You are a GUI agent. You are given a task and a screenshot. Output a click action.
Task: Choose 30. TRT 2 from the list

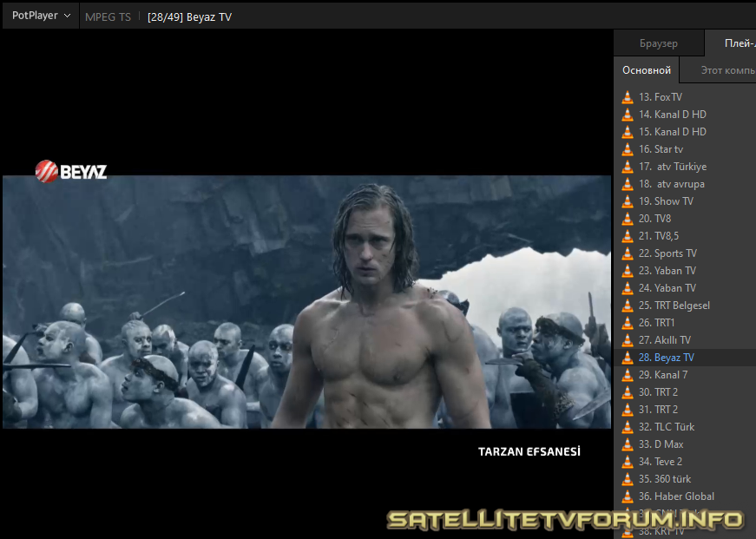[x=685, y=392]
